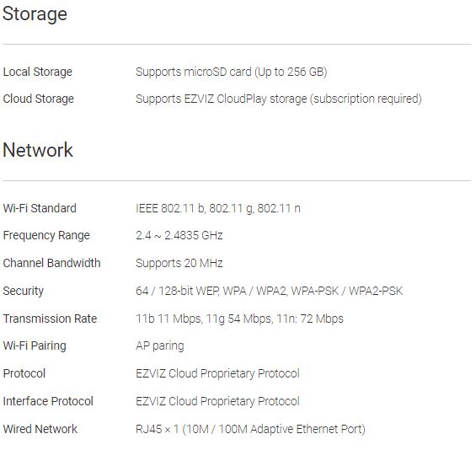
Task: Click the IEEE 802.11 b/g/n value
Action: (x=218, y=209)
